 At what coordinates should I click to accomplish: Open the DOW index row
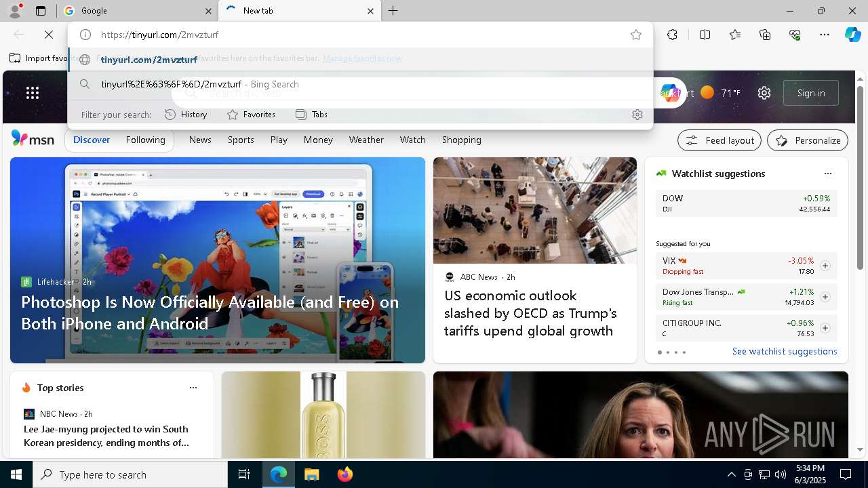(746, 203)
